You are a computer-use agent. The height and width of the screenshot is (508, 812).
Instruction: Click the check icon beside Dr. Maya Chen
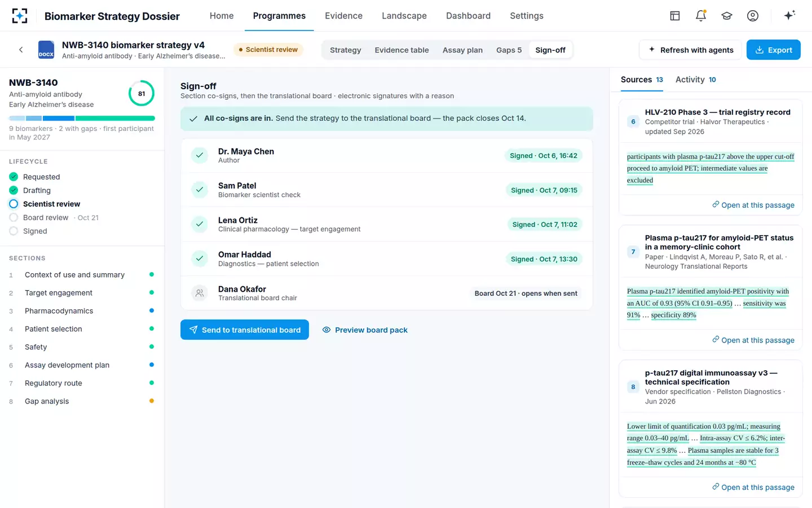point(200,155)
